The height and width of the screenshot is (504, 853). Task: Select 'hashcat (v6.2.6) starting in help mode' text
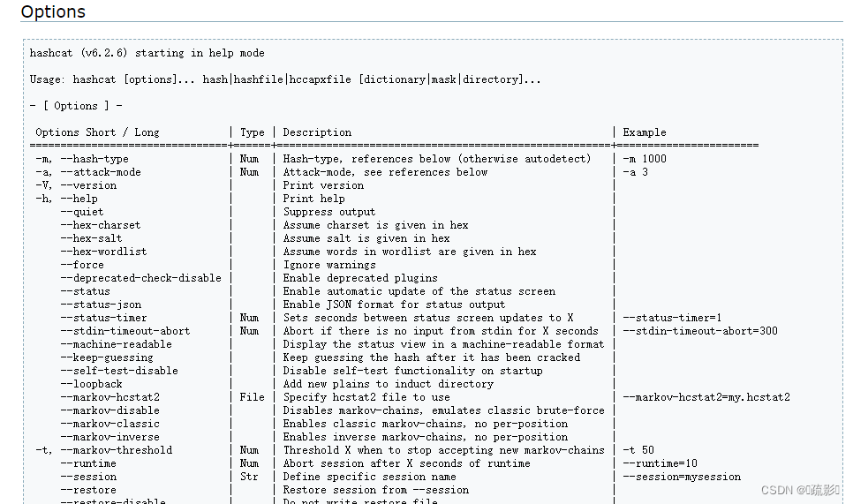(x=147, y=53)
